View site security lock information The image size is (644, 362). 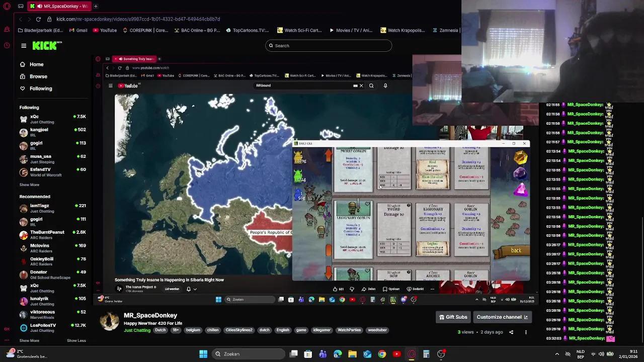pyautogui.click(x=49, y=19)
